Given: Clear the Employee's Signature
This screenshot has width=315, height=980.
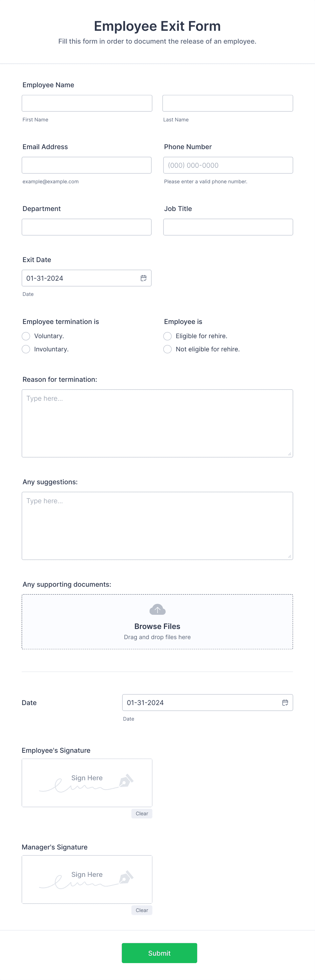Looking at the screenshot, I should [x=142, y=813].
